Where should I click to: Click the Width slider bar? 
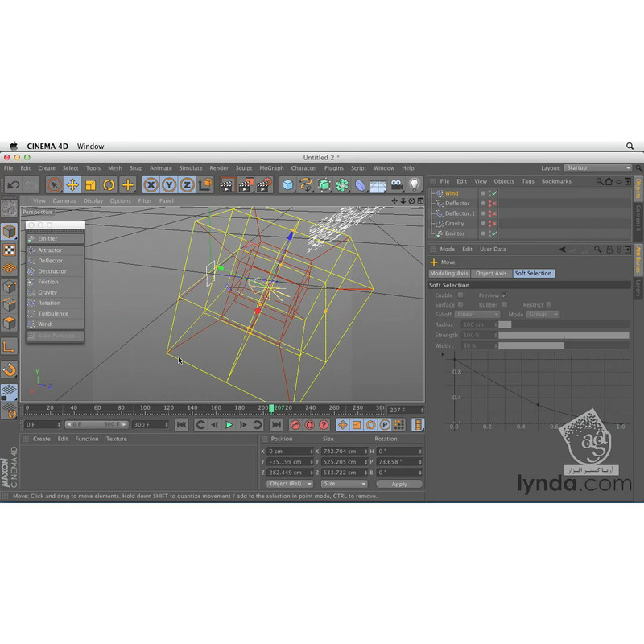pyautogui.click(x=563, y=346)
